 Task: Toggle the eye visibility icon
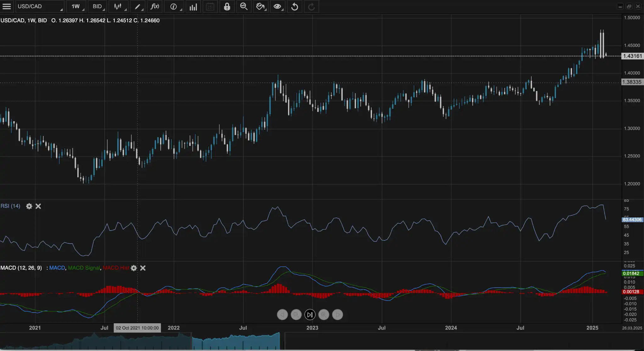[277, 6]
